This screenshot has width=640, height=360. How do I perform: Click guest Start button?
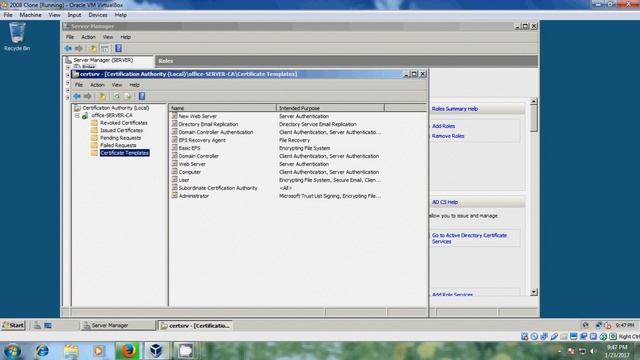[13, 325]
